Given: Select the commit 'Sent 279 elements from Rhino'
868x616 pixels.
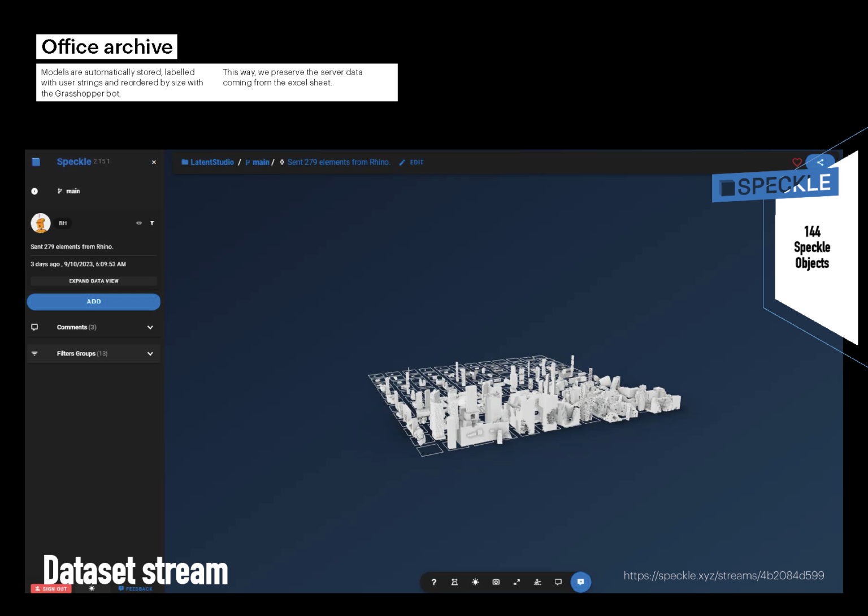Looking at the screenshot, I should click(338, 162).
